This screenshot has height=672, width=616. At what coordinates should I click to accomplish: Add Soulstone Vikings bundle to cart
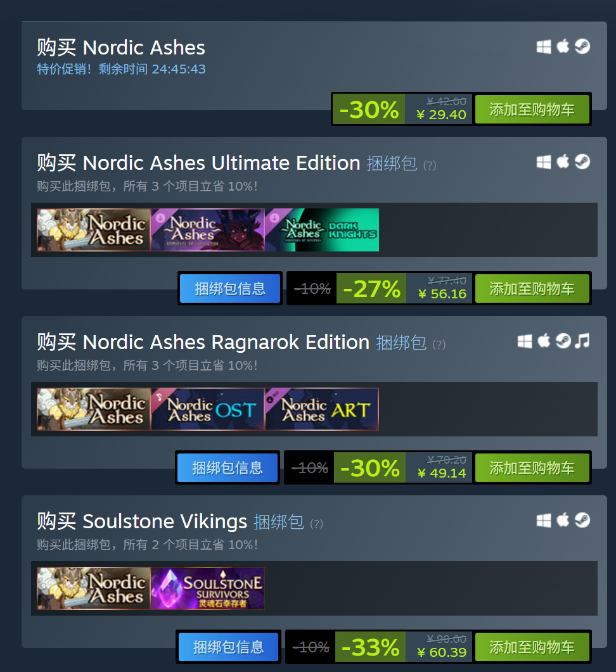(x=532, y=647)
